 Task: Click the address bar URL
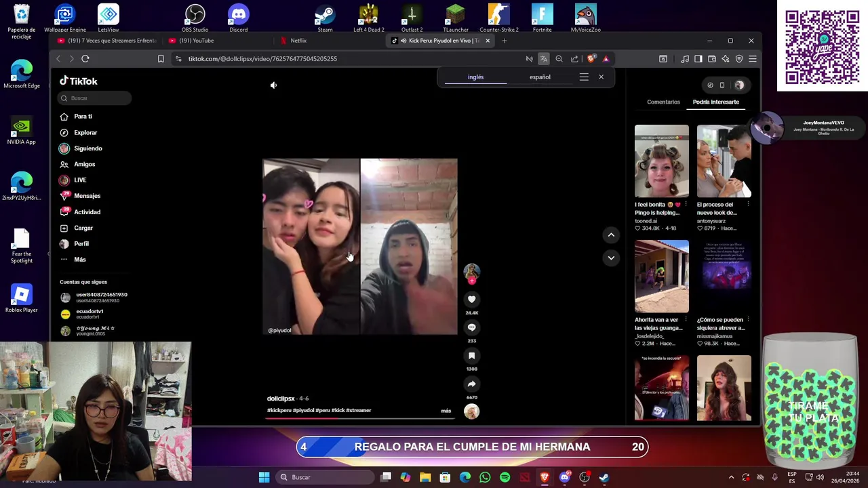click(262, 59)
